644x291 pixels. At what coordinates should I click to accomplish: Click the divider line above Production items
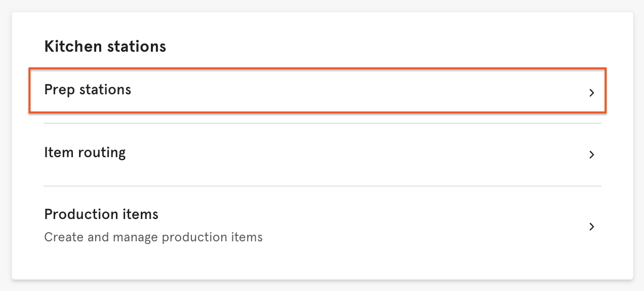322,186
